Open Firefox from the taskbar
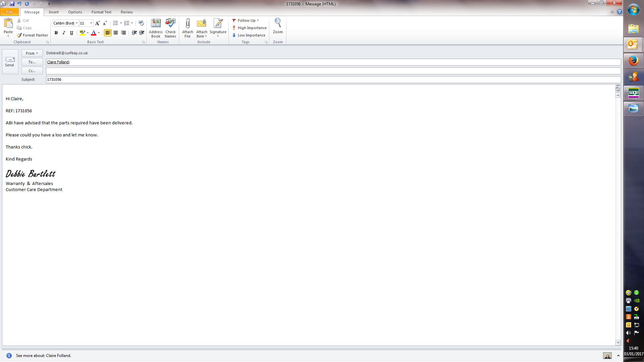The height and width of the screenshot is (362, 644). click(633, 61)
